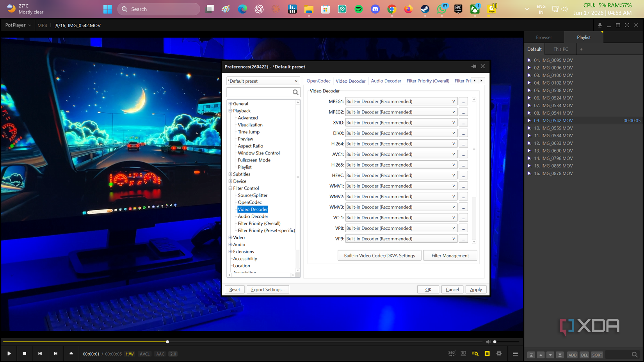Open the Default preset dropdown

[x=263, y=81]
